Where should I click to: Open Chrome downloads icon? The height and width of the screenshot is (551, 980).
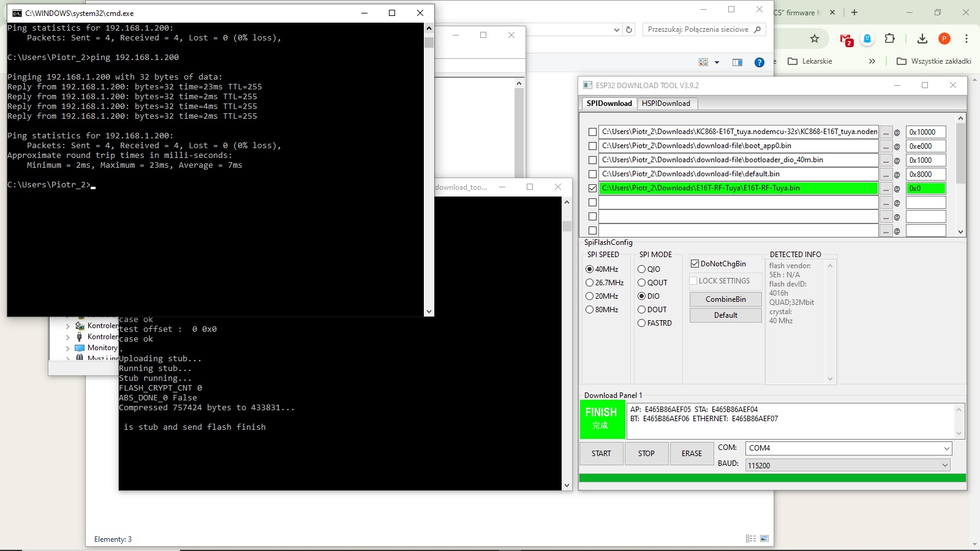[922, 39]
